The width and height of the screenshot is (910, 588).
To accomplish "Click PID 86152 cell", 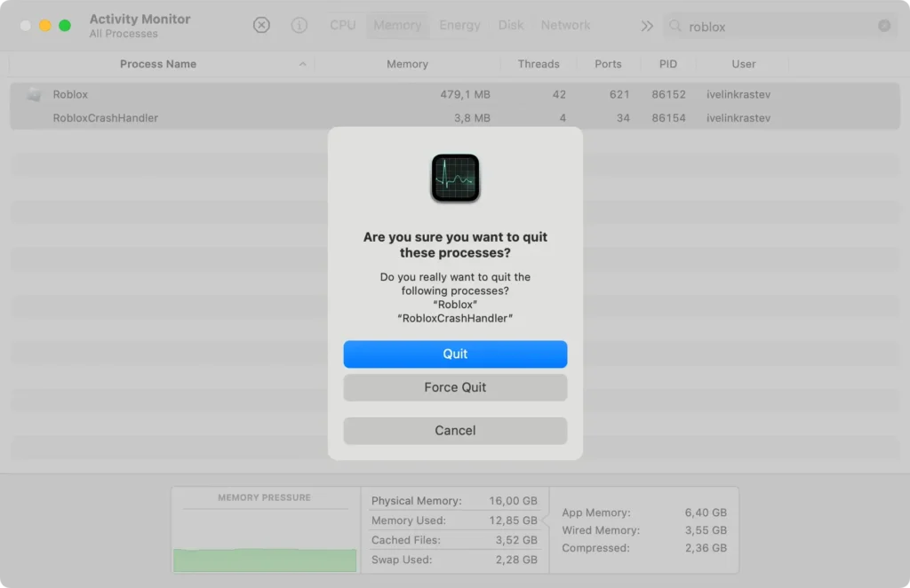I will (668, 94).
